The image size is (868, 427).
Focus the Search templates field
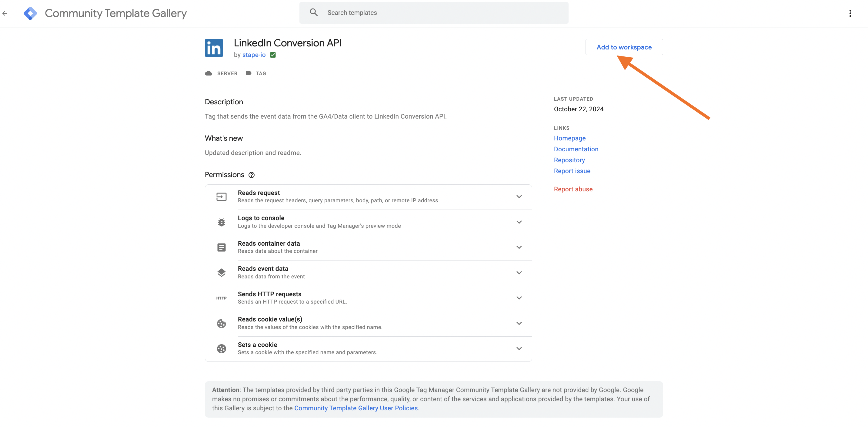pyautogui.click(x=434, y=13)
